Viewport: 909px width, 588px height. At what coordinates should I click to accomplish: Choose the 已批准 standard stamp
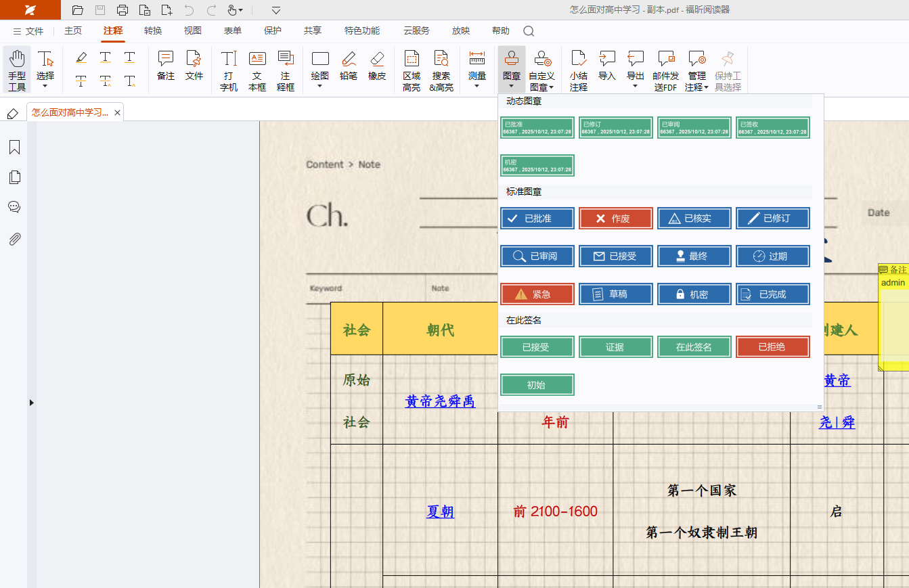[x=537, y=219]
